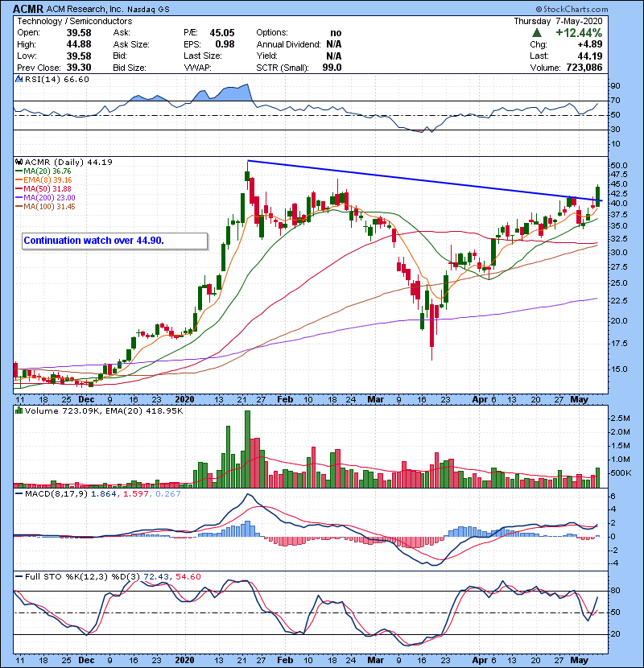644x668 pixels.
Task: Click the StockCharts.com watermark text
Action: 572,9
